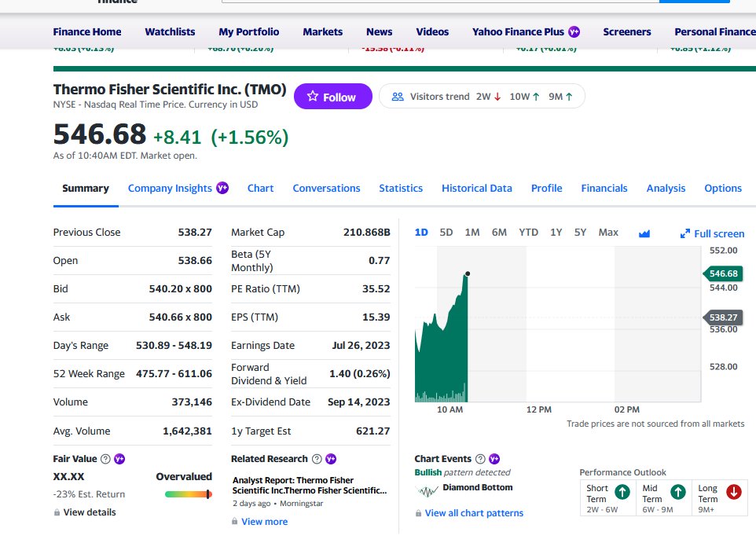Click Chart Events premium plus badge
Viewport: 756px width, 543px height.
pos(494,459)
